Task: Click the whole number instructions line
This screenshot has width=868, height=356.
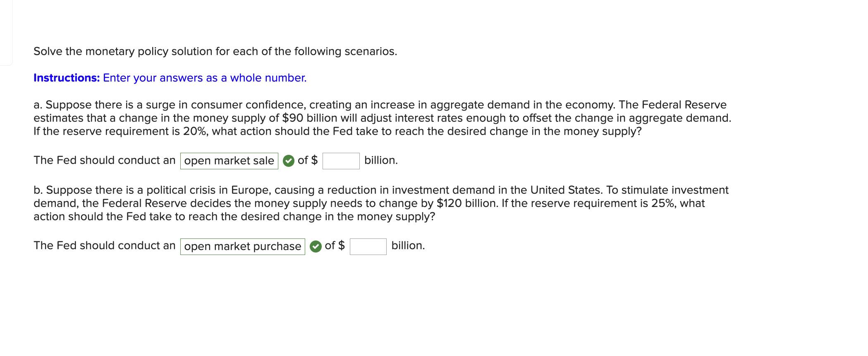Action: click(x=170, y=77)
